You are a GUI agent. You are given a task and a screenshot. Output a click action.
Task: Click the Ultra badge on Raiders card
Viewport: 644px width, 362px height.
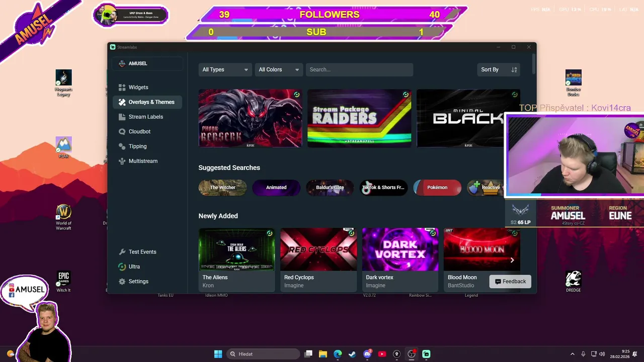(x=406, y=95)
